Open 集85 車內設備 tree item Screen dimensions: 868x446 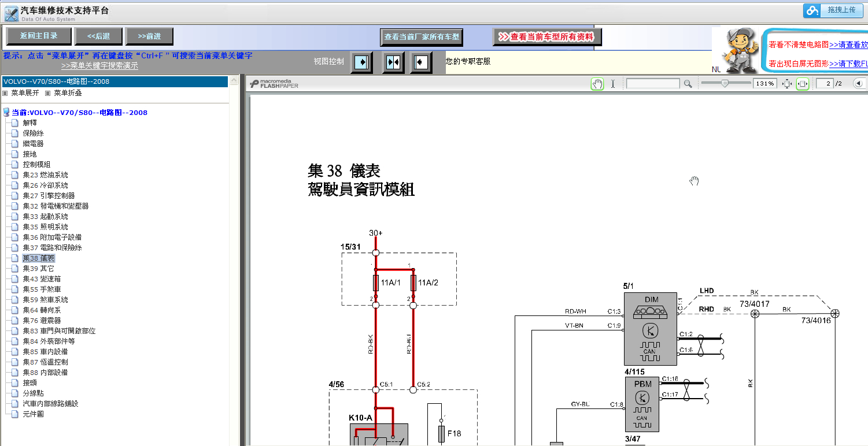pyautogui.click(x=46, y=352)
